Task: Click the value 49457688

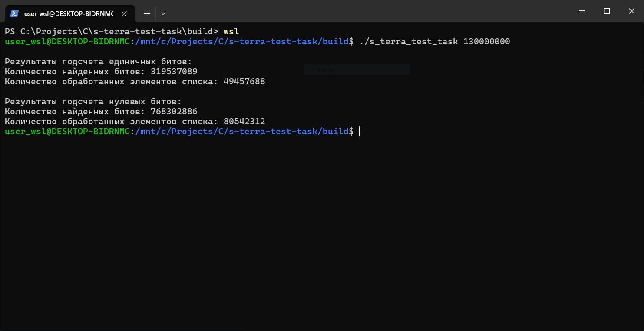Action: [244, 82]
